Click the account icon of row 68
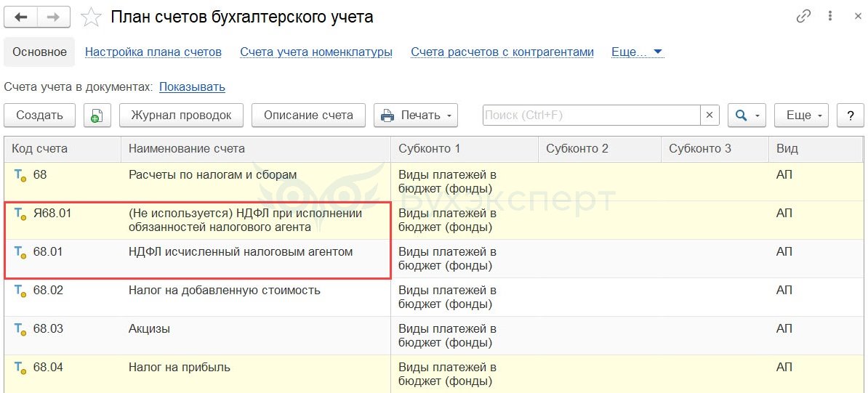 20,176
